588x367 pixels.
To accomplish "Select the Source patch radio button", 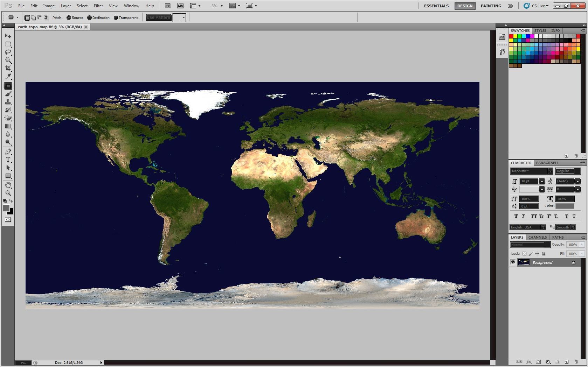I will point(70,17).
